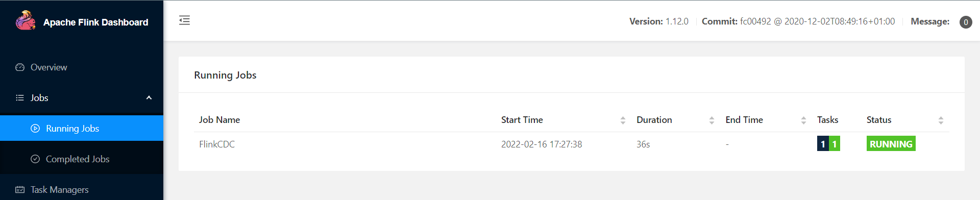The image size is (980, 200).
Task: Click the Task Managers schedule icon
Action: [x=20, y=190]
